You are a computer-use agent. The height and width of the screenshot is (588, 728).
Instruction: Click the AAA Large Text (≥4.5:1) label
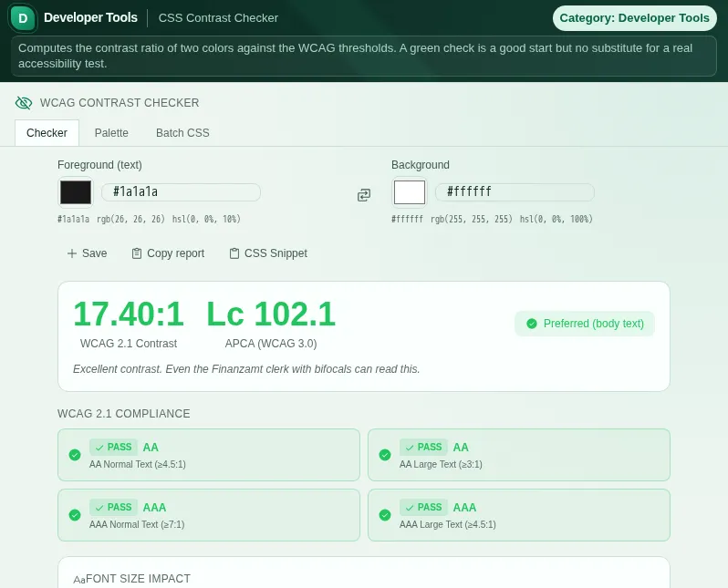click(448, 524)
